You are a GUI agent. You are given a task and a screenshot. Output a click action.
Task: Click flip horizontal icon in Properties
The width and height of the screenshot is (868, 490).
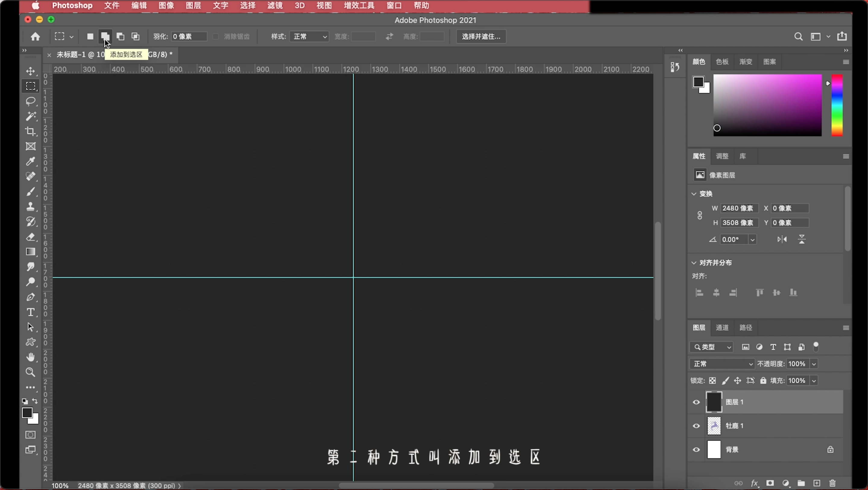782,239
